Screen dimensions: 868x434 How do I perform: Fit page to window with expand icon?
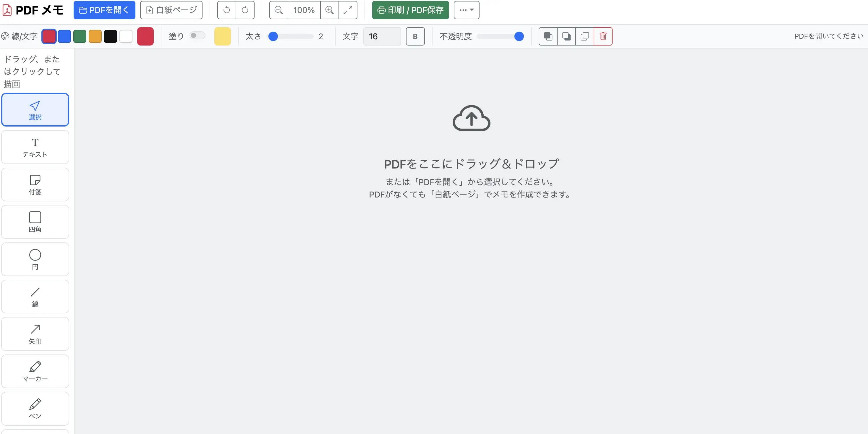pyautogui.click(x=348, y=10)
